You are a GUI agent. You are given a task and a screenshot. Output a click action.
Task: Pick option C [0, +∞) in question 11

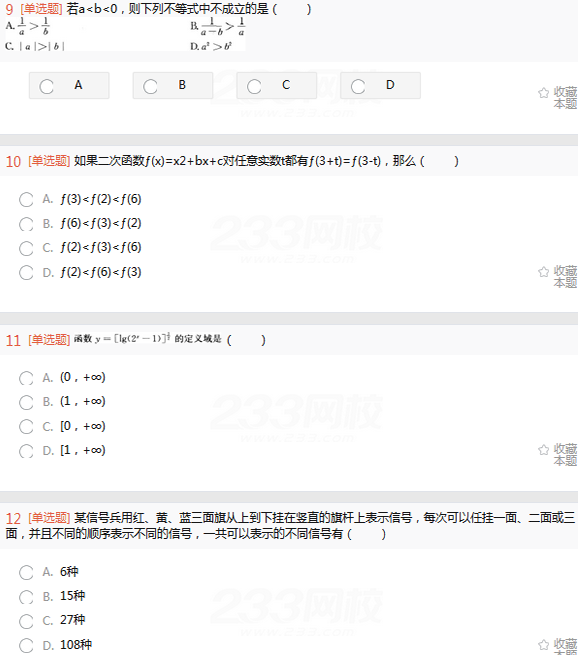pos(26,428)
